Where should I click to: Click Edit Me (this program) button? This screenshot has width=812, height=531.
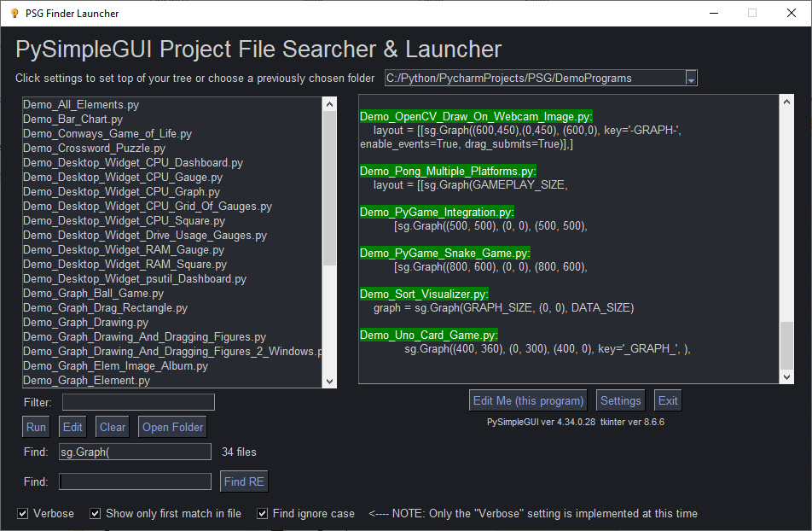click(x=529, y=400)
